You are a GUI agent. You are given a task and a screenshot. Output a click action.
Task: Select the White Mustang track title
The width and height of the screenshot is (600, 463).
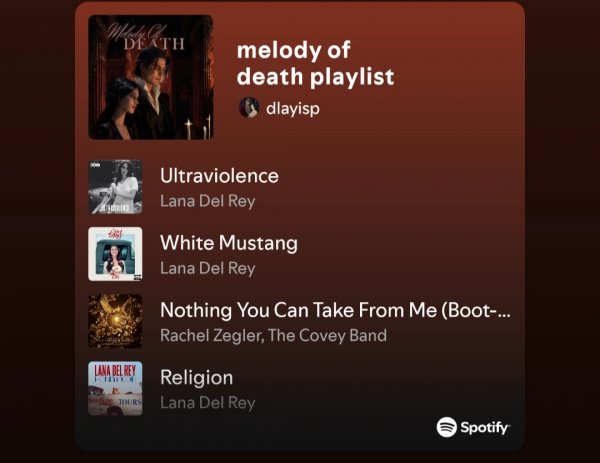229,243
